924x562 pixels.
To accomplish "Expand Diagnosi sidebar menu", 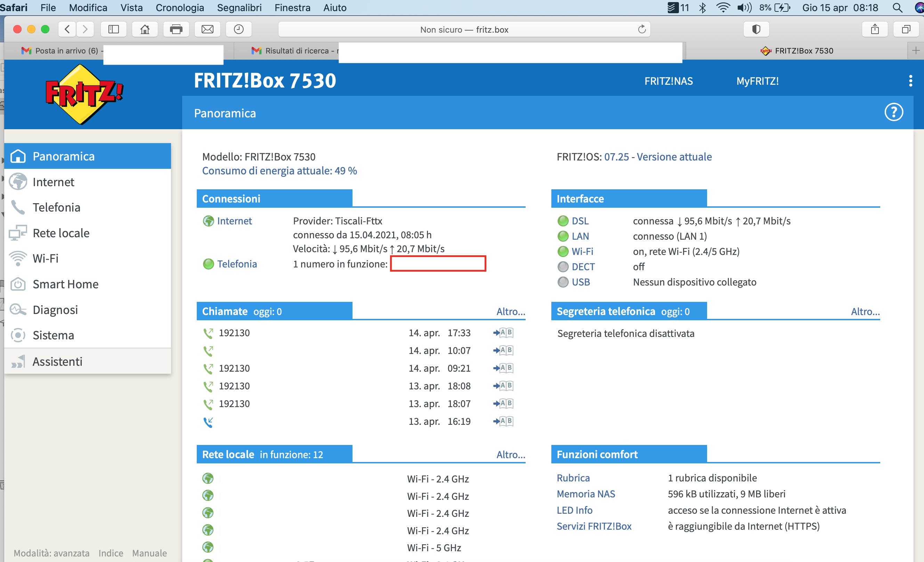I will [x=88, y=309].
